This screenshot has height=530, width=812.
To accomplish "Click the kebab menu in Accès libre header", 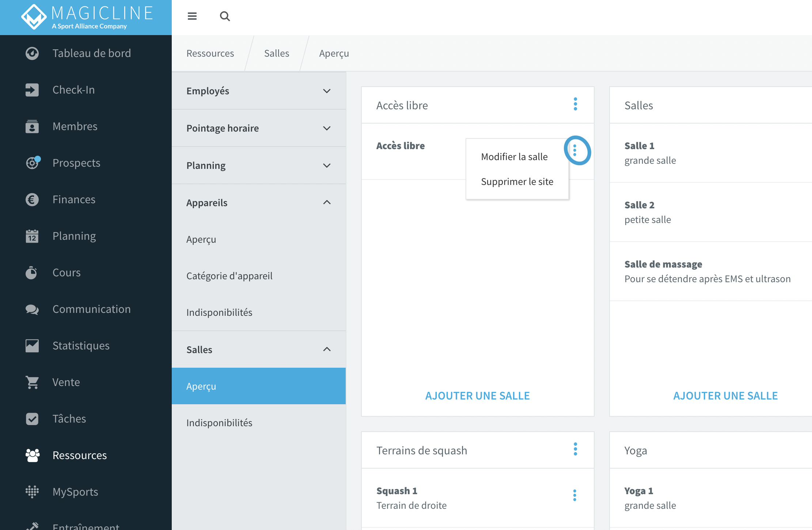I will point(575,104).
